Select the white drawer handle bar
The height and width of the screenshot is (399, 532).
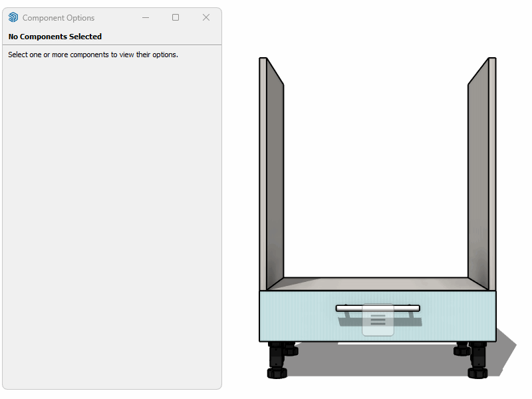coord(378,308)
